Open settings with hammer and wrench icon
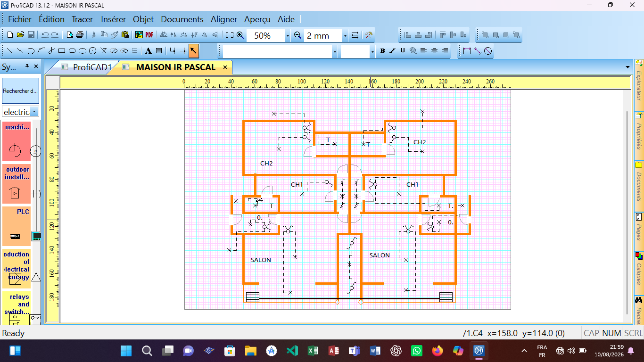 [369, 35]
